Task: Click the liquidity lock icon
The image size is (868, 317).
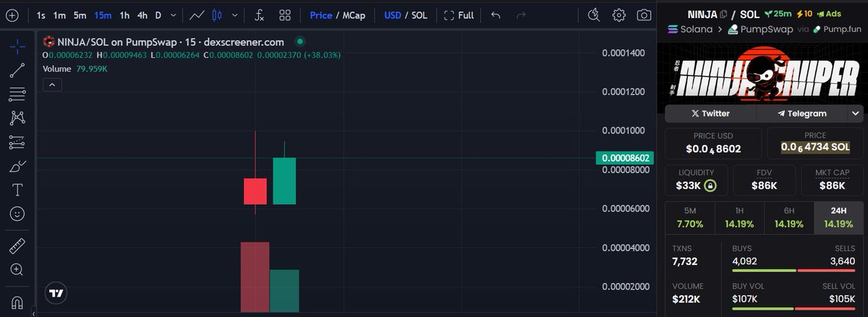Action: point(710,186)
